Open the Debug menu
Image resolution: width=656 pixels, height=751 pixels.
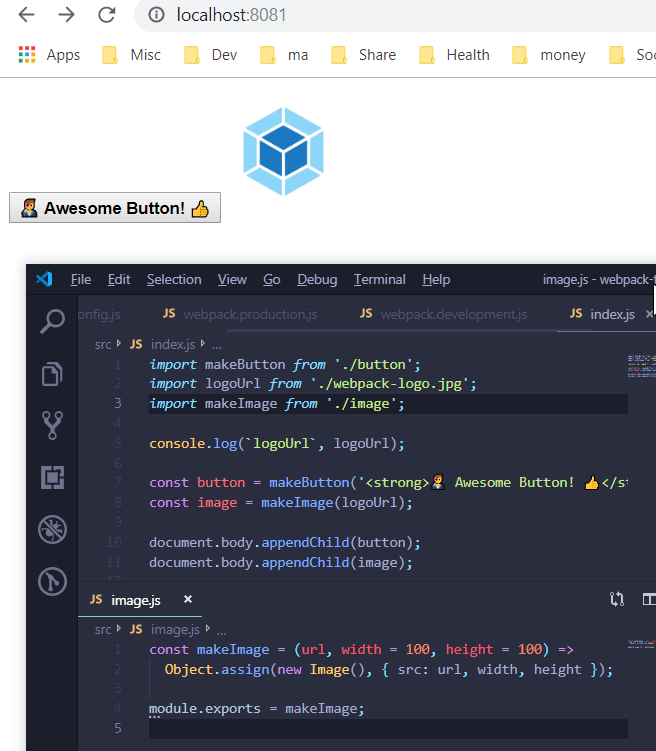pyautogui.click(x=317, y=279)
